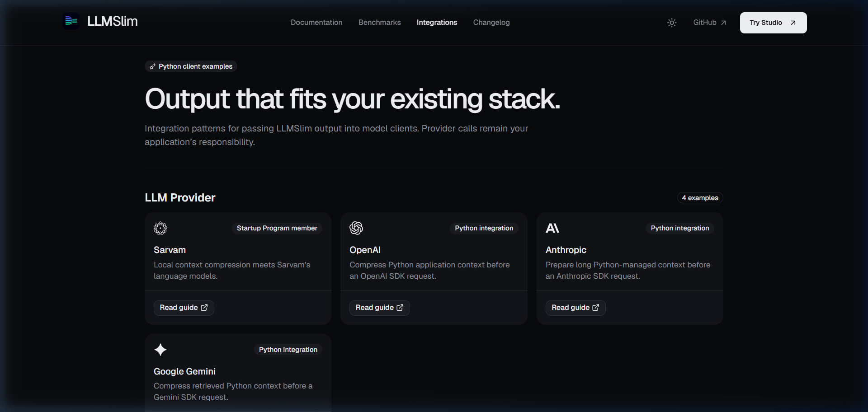Go to the Benchmarks nav item

point(380,23)
